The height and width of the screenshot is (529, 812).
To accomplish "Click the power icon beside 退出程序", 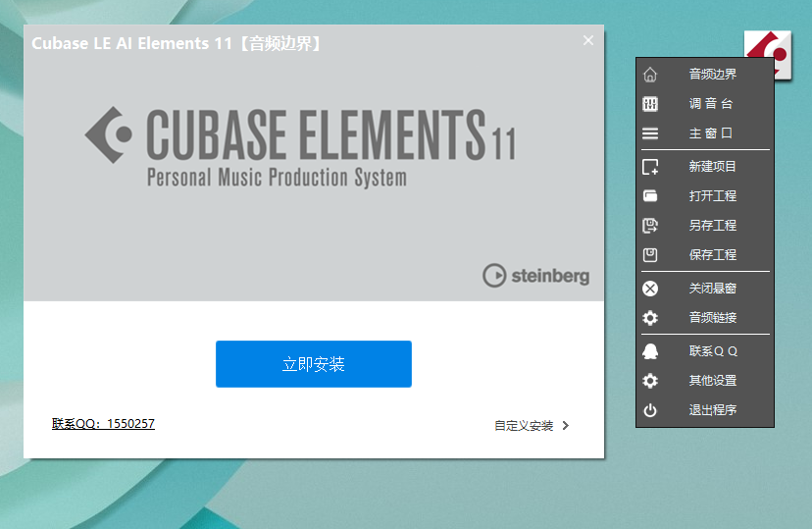I will pyautogui.click(x=650, y=410).
